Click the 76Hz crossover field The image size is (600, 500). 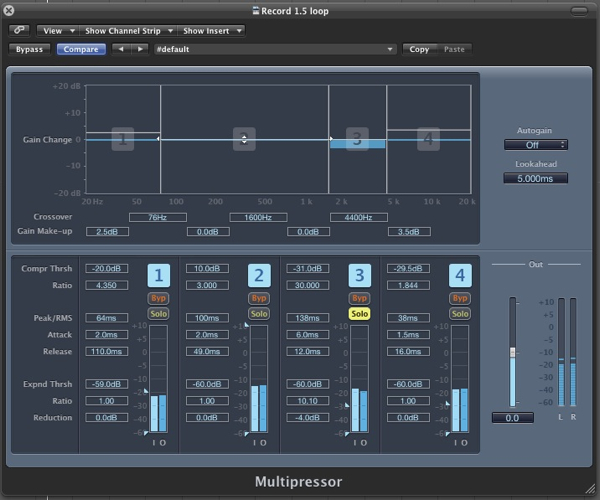coord(158,217)
